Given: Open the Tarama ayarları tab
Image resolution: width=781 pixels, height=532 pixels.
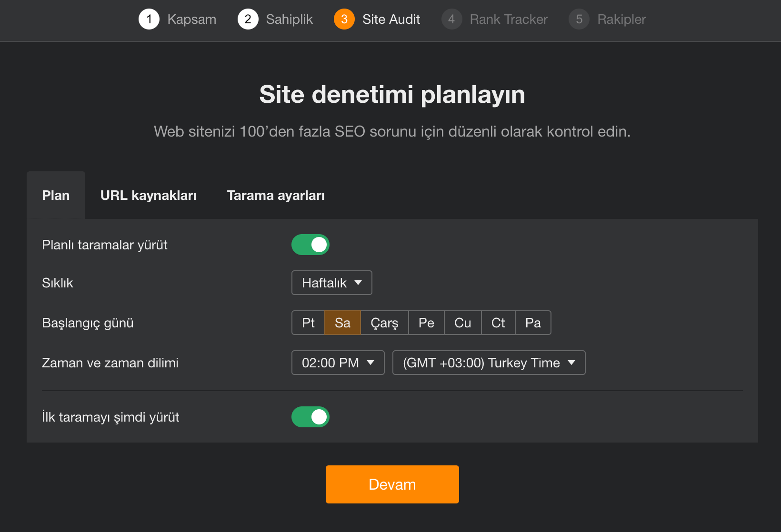Looking at the screenshot, I should [x=275, y=195].
